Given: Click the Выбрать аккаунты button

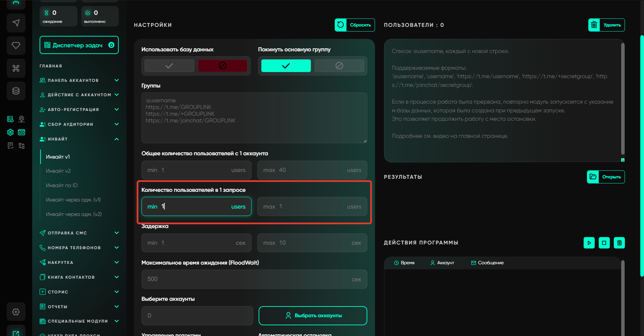Looking at the screenshot, I should point(313,316).
